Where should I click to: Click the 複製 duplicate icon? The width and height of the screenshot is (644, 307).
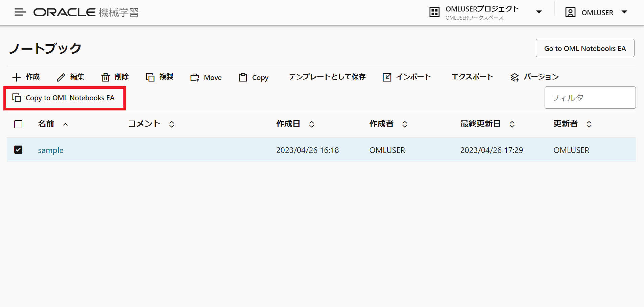tap(150, 77)
